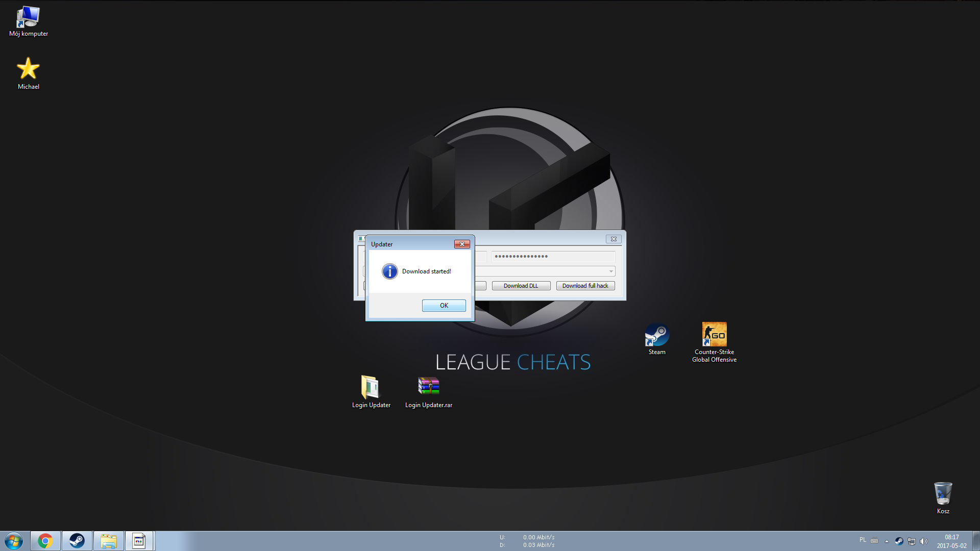Select the Michael star shortcut
Viewport: 980px width, 551px height.
click(x=29, y=73)
